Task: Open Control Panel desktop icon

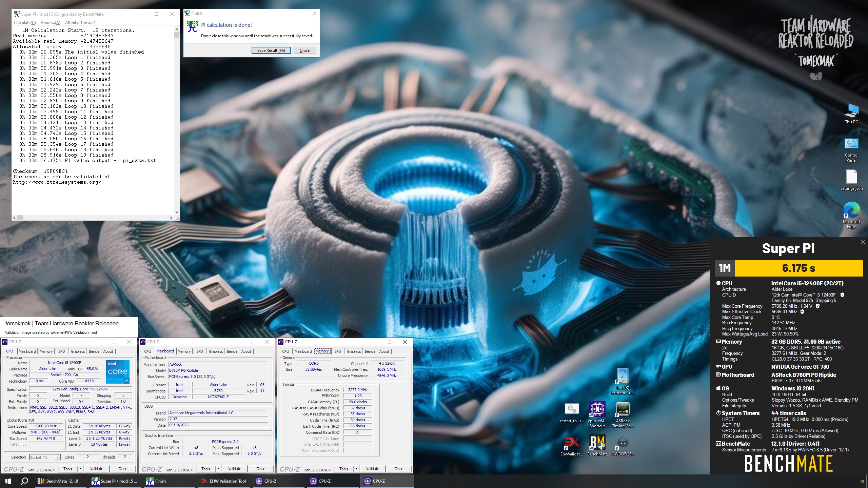Action: pyautogui.click(x=851, y=150)
